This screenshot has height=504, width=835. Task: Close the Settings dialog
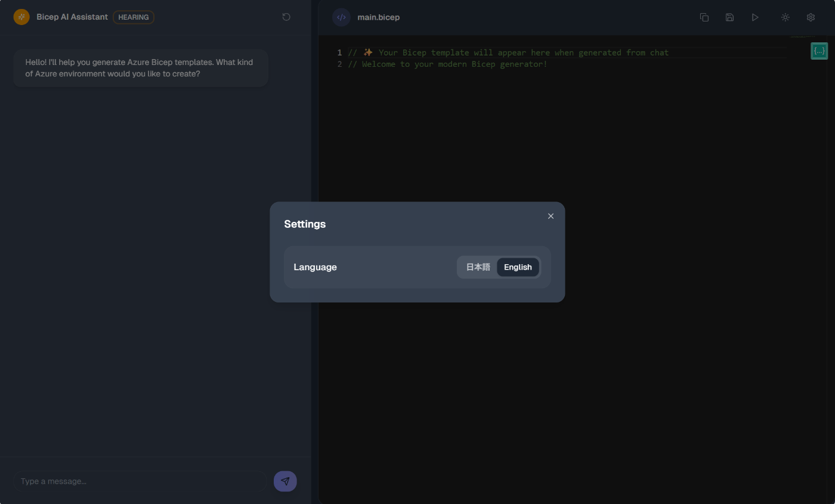tap(551, 216)
